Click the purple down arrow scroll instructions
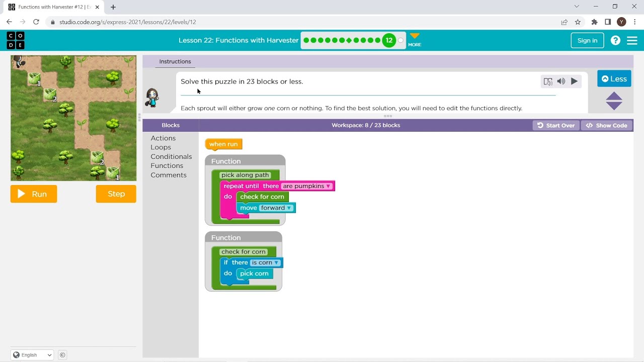The width and height of the screenshot is (644, 362). click(x=614, y=106)
